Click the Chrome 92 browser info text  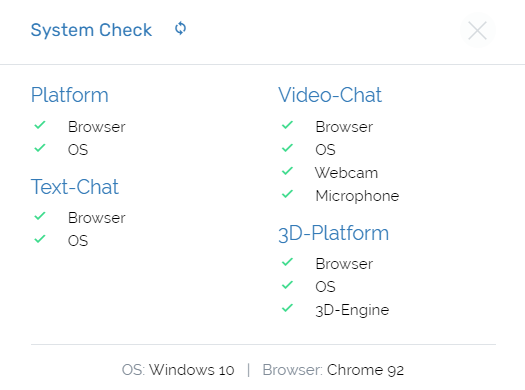point(365,370)
